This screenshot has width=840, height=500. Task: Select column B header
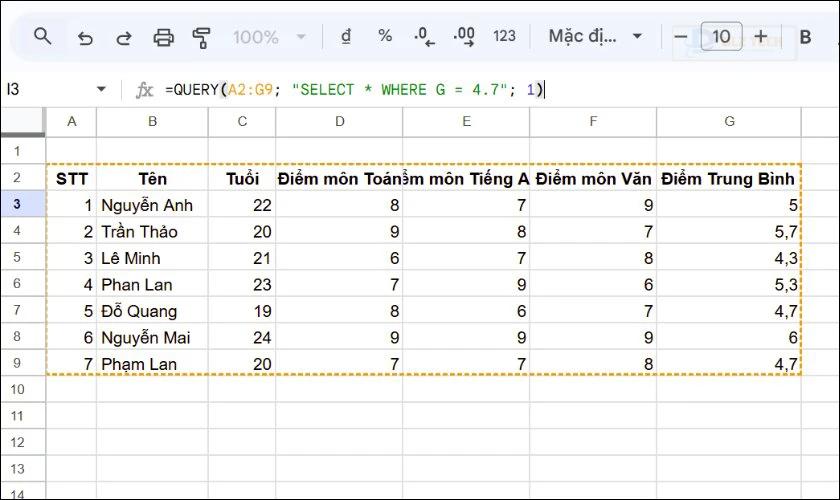coord(152,121)
